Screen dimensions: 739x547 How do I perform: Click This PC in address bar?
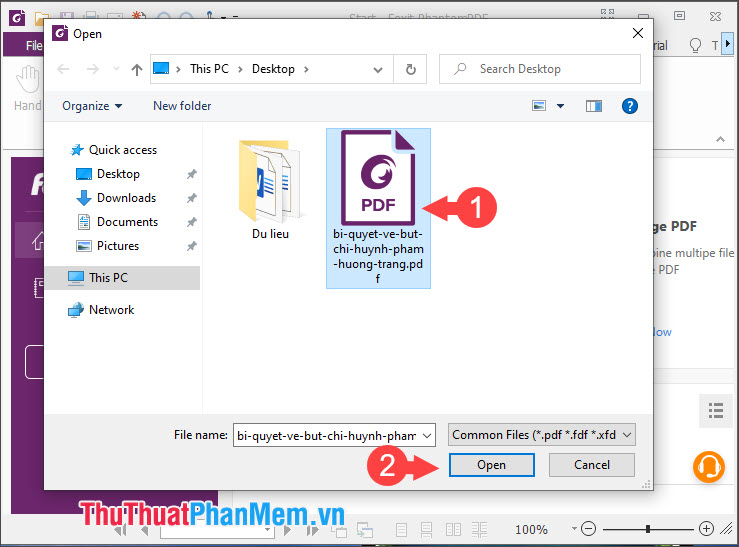(209, 69)
